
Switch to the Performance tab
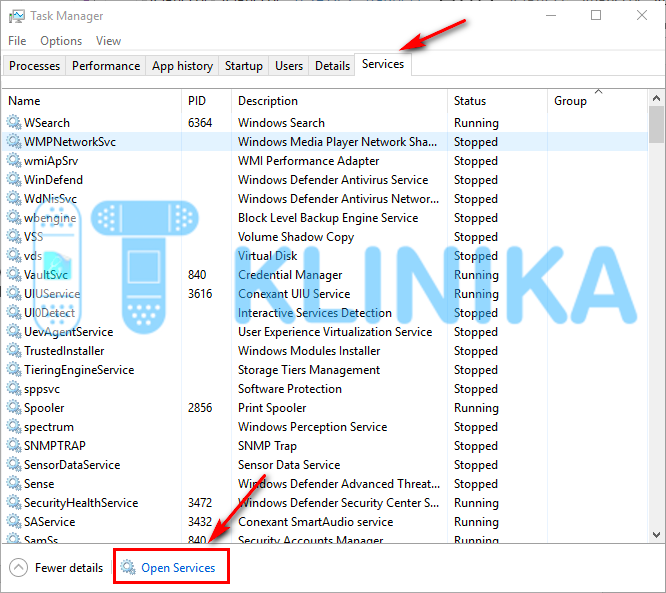[106, 66]
